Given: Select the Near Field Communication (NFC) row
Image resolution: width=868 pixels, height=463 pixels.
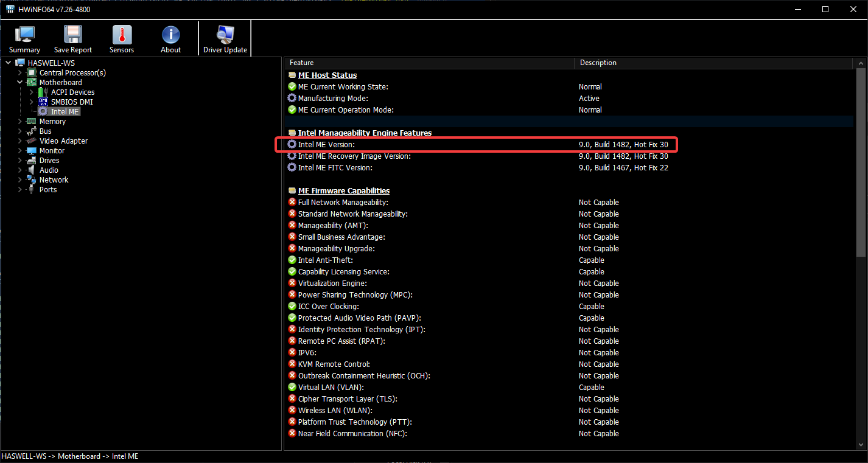Looking at the screenshot, I should (x=569, y=433).
